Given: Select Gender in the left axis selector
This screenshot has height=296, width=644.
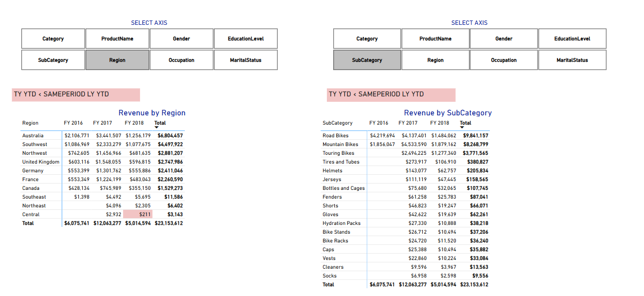Looking at the screenshot, I should point(181,38).
